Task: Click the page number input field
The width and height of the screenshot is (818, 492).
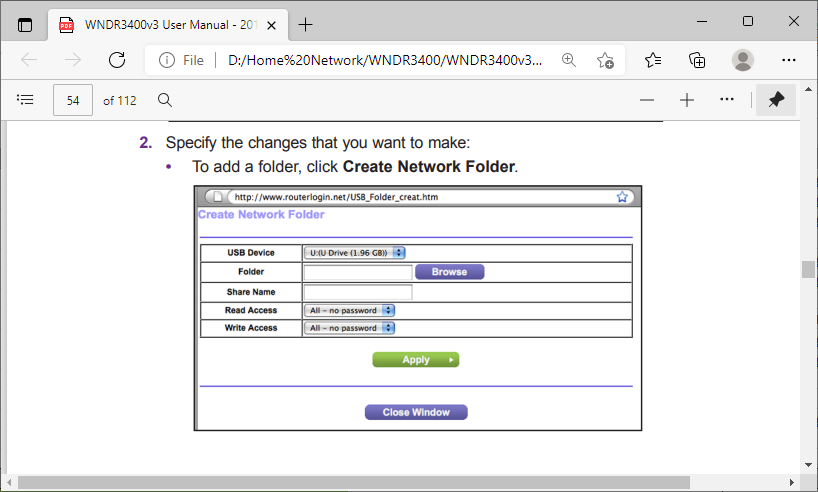Action: click(73, 100)
